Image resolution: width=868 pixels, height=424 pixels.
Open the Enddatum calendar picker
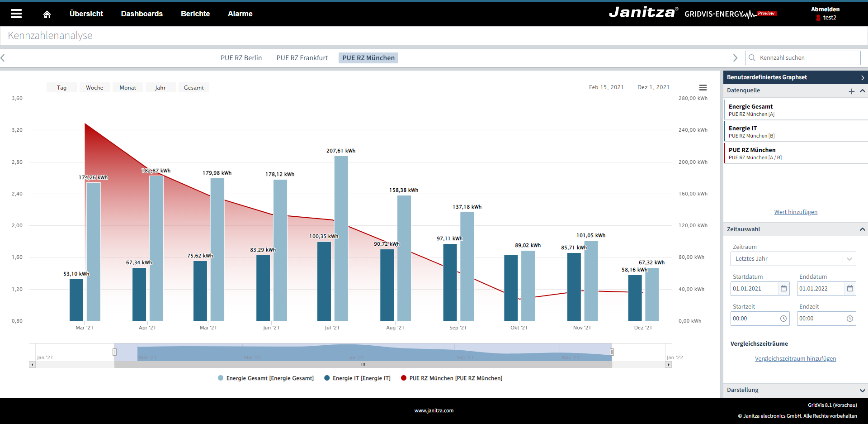[850, 289]
